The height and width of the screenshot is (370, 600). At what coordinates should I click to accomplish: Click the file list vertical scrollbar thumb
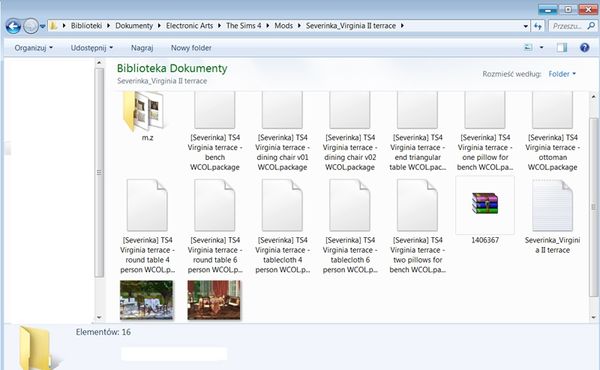pyautogui.click(x=593, y=207)
